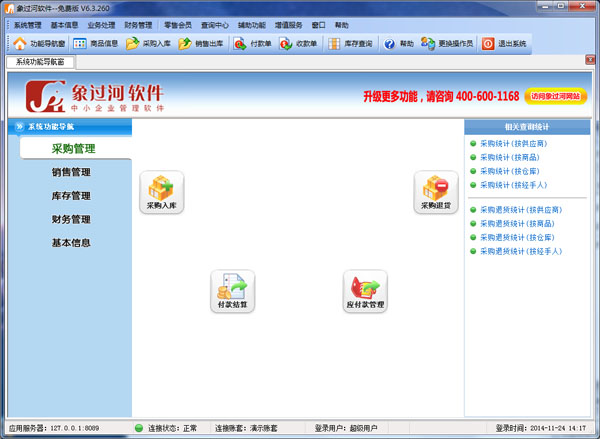The width and height of the screenshot is (600, 439).
Task: Click the green 连接状态 indicator in status bar
Action: (139, 428)
